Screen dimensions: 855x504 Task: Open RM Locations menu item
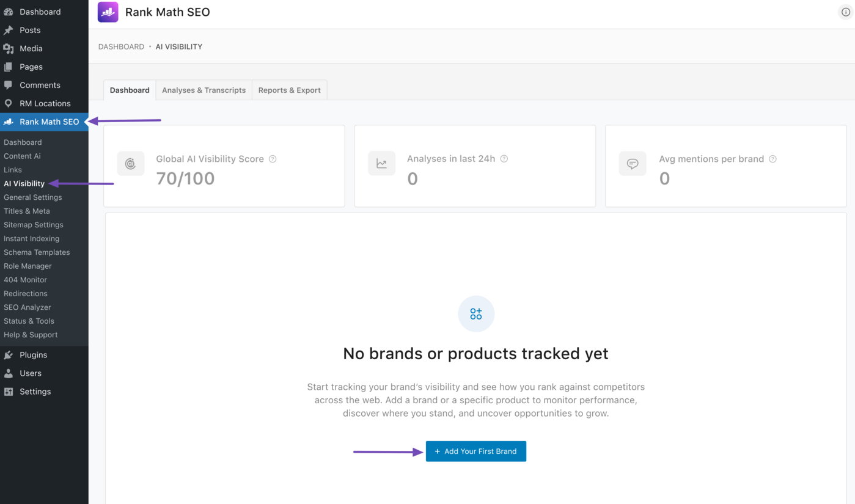pyautogui.click(x=44, y=103)
